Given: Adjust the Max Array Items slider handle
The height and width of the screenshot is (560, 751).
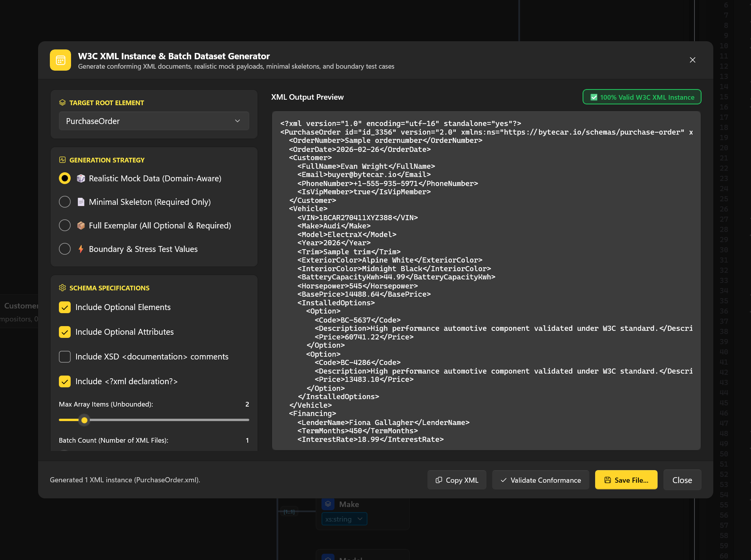Looking at the screenshot, I should (x=84, y=420).
